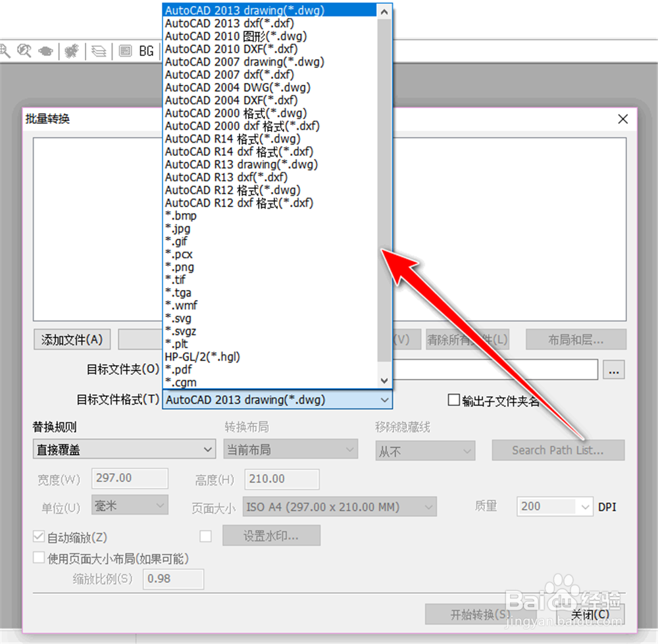Click the 关闭(C) button
Viewport: 658px width, 644px height.
[590, 614]
